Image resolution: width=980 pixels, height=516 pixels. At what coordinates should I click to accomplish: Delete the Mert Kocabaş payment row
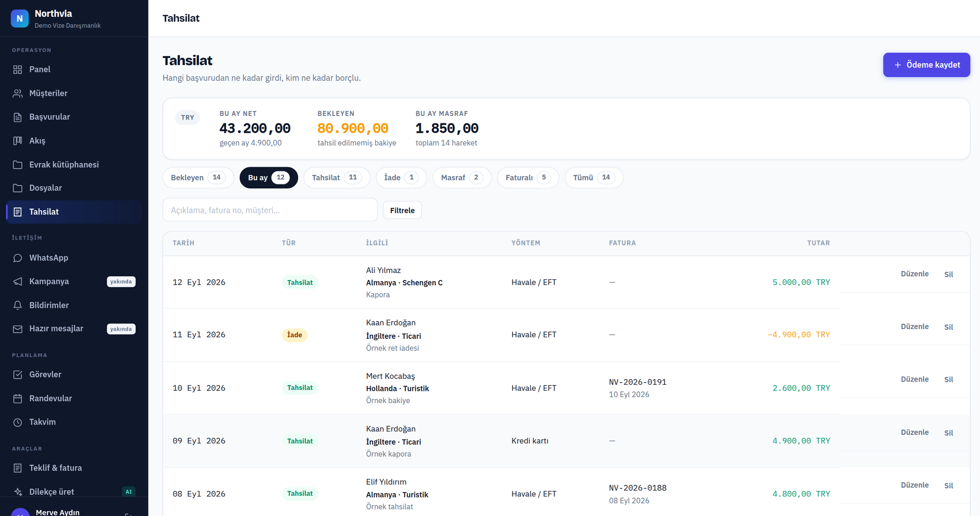(x=948, y=380)
